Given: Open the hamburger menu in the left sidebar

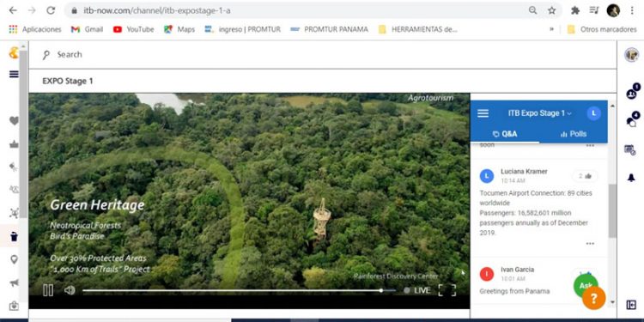Looking at the screenshot, I should click(14, 74).
